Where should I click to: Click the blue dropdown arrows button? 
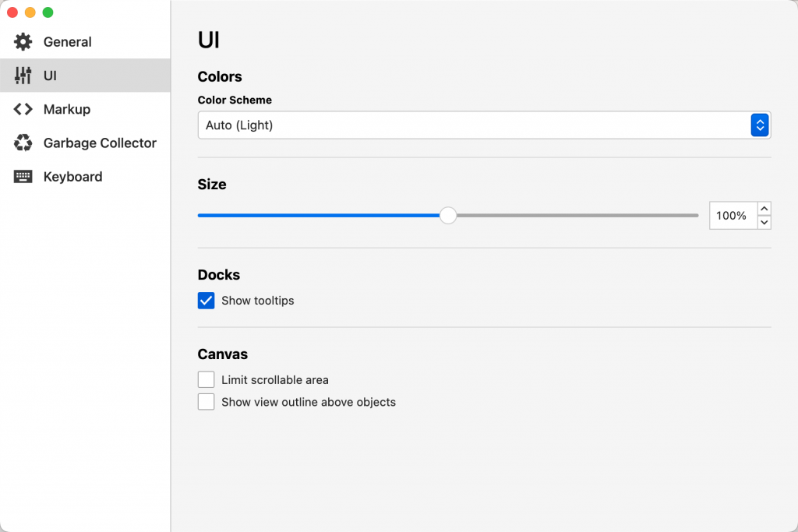click(x=760, y=125)
